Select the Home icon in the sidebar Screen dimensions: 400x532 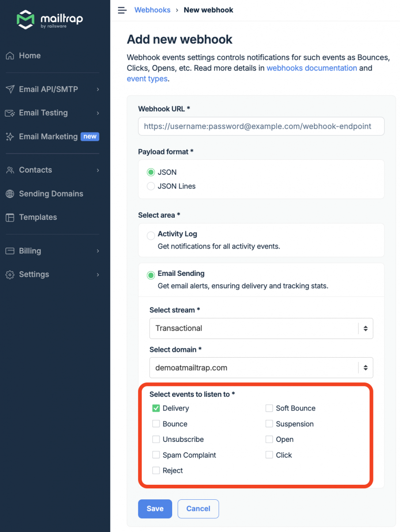tap(9, 56)
